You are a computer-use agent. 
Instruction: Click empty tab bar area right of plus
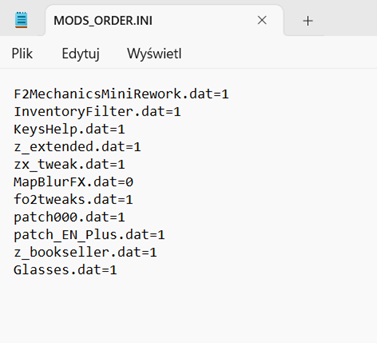[350, 20]
